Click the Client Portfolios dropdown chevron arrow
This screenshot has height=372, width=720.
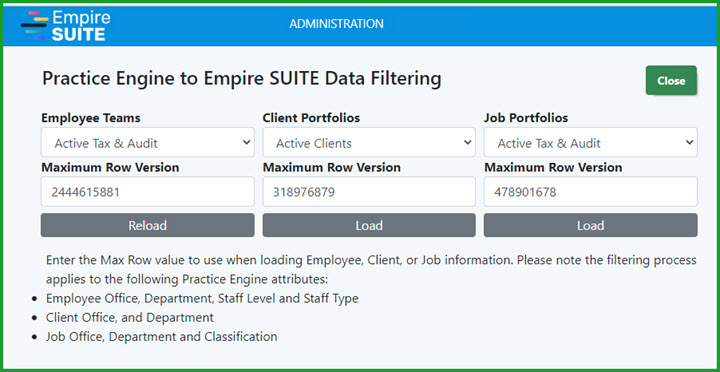point(467,142)
